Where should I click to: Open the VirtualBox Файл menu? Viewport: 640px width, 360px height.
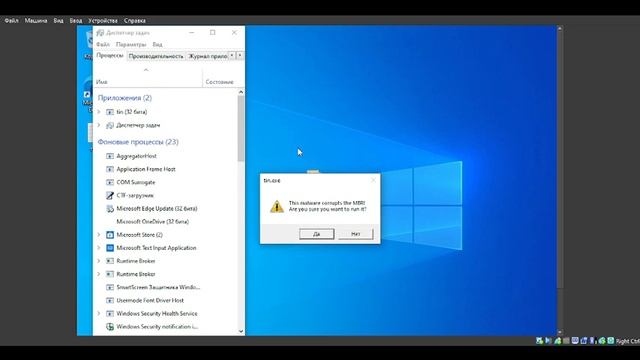click(11, 20)
